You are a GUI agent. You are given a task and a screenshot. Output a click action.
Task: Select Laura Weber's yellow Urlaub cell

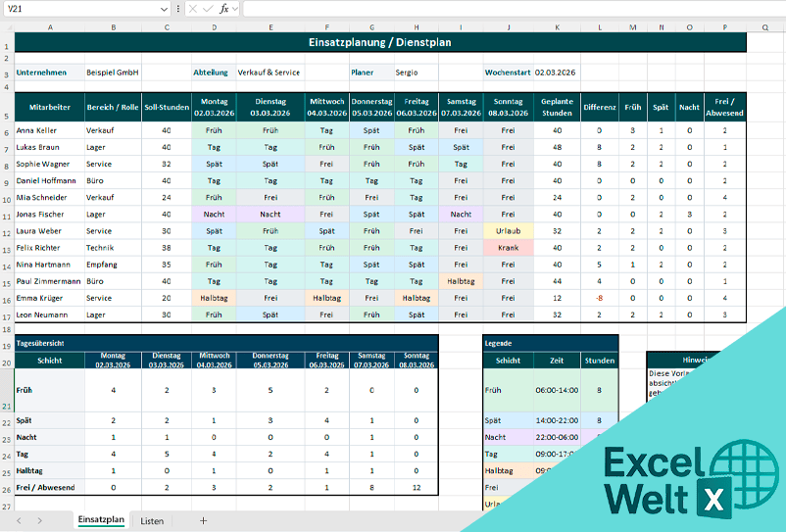tap(508, 231)
